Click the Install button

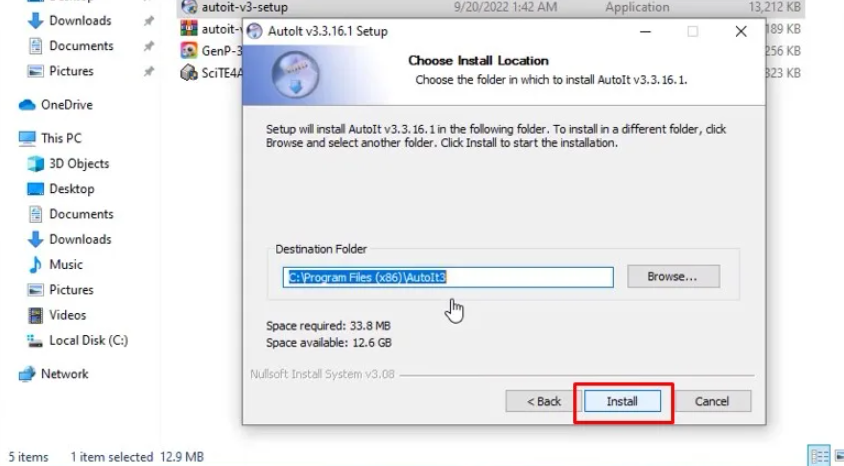622,401
